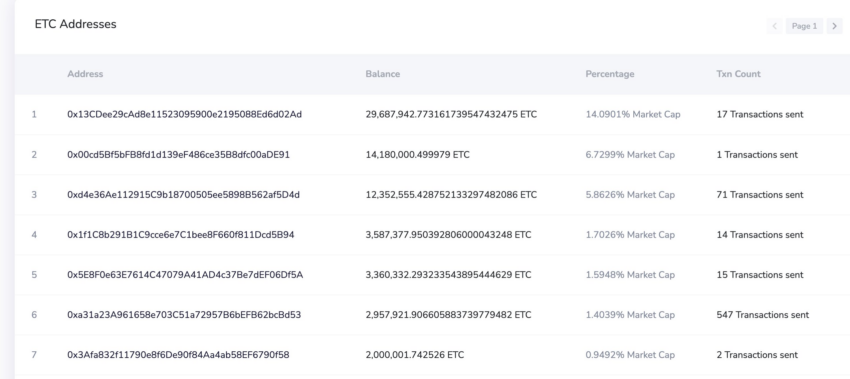Click rank number 7 in table

click(34, 355)
